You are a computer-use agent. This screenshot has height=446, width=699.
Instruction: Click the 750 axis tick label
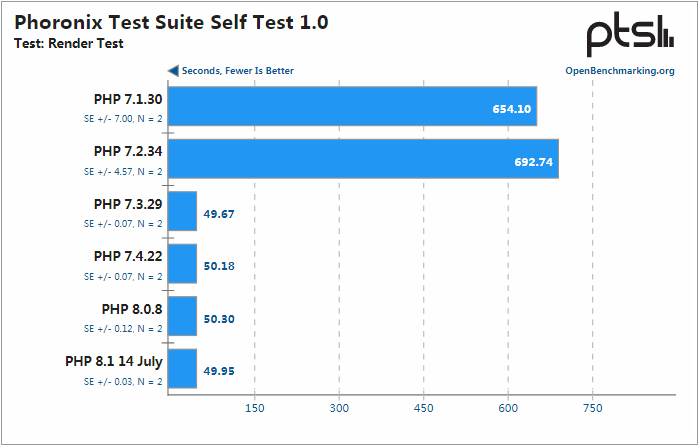[x=592, y=408]
